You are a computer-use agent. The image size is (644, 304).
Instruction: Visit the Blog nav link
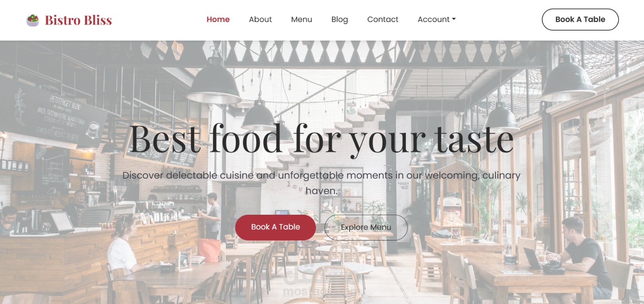tap(339, 19)
